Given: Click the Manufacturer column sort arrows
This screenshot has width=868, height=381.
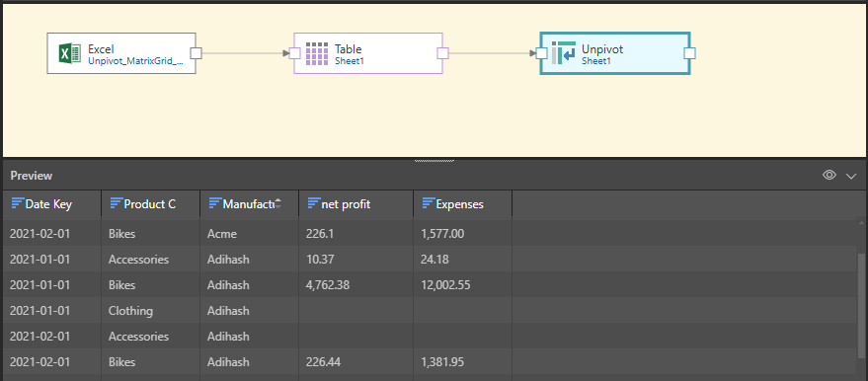Looking at the screenshot, I should tap(277, 203).
